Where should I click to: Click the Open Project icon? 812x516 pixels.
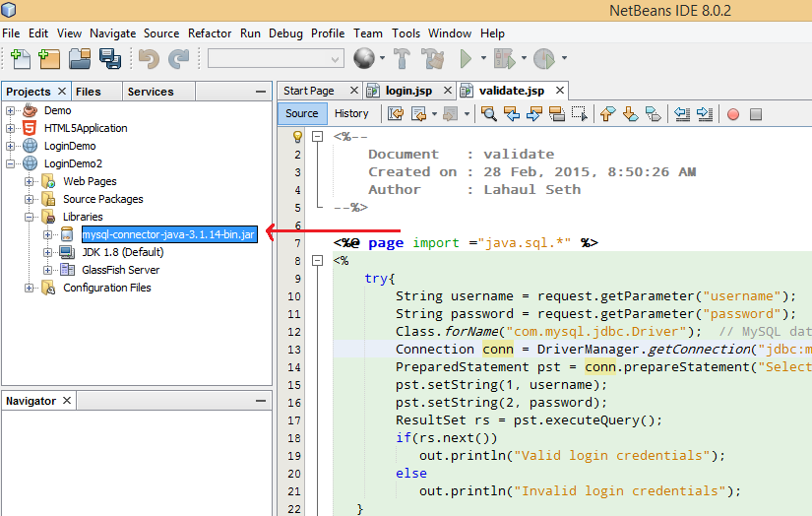coord(80,59)
